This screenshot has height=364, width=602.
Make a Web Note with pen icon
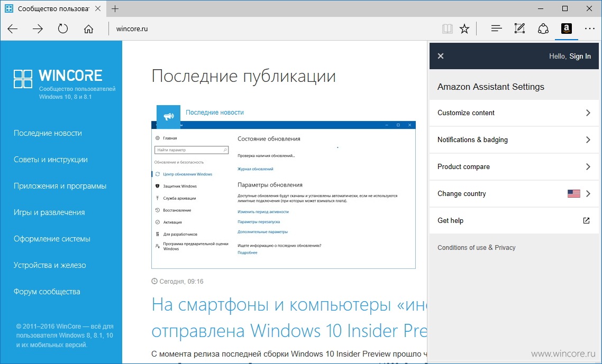(519, 29)
